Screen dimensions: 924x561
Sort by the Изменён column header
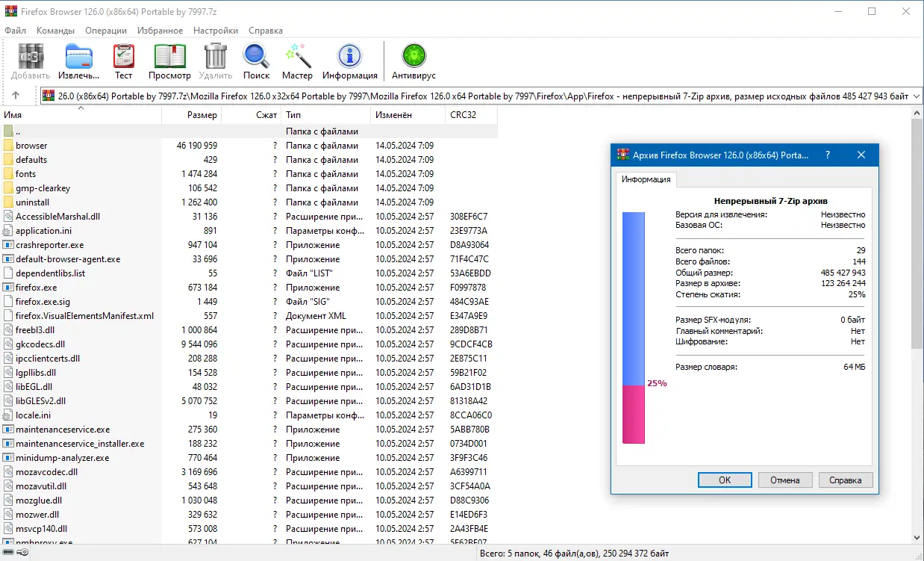tap(408, 115)
